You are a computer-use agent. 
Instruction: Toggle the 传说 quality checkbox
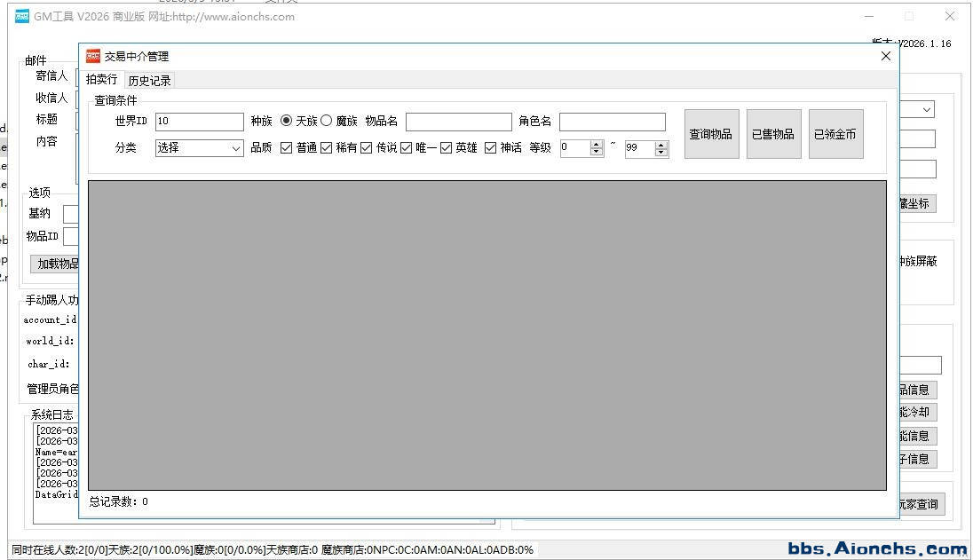pos(366,148)
